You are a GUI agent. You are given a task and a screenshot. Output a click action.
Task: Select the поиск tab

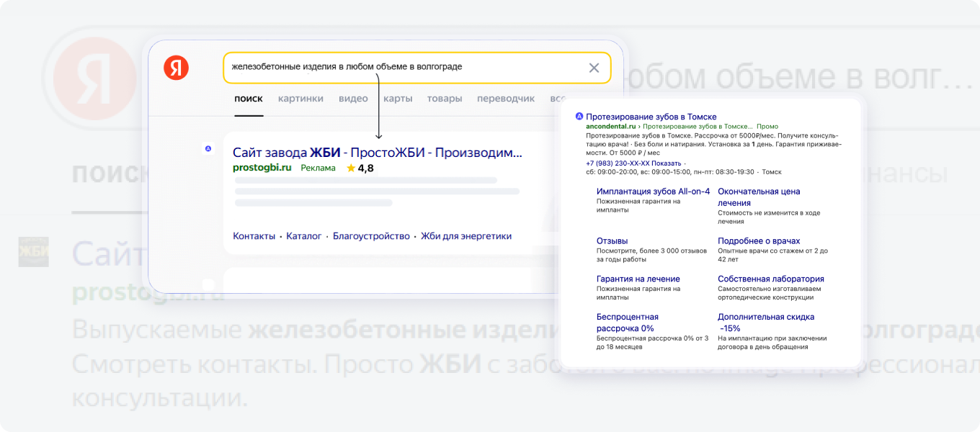pyautogui.click(x=249, y=99)
